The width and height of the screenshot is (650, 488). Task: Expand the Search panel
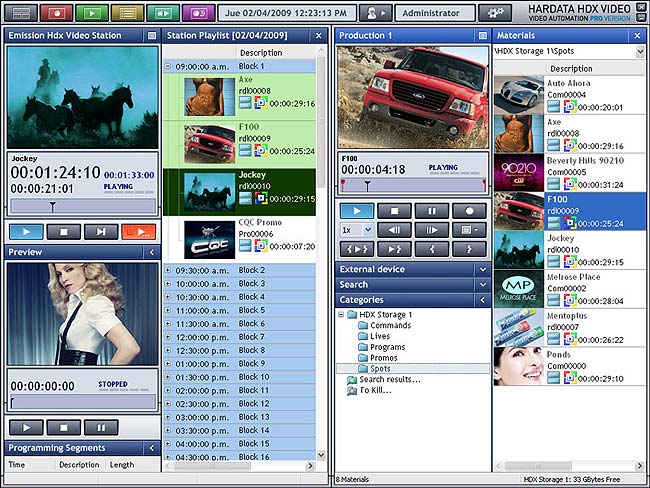tap(483, 285)
